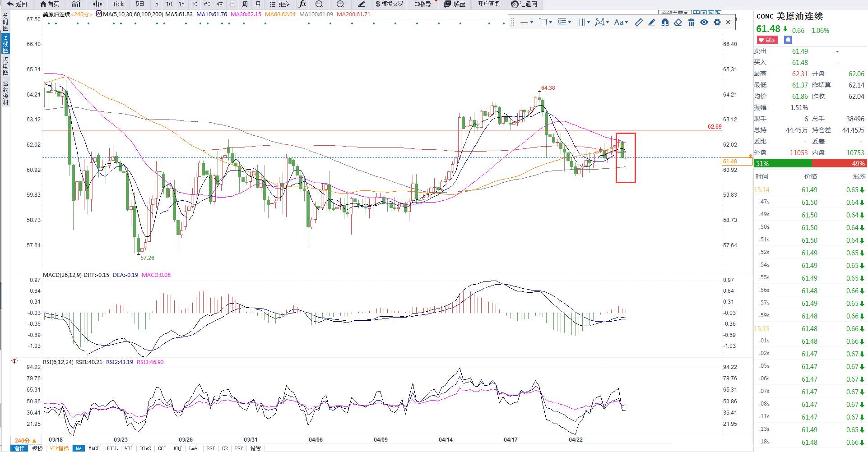Switch to 分时图 time-sharing view
This screenshot has height=452, width=868.
[5, 22]
